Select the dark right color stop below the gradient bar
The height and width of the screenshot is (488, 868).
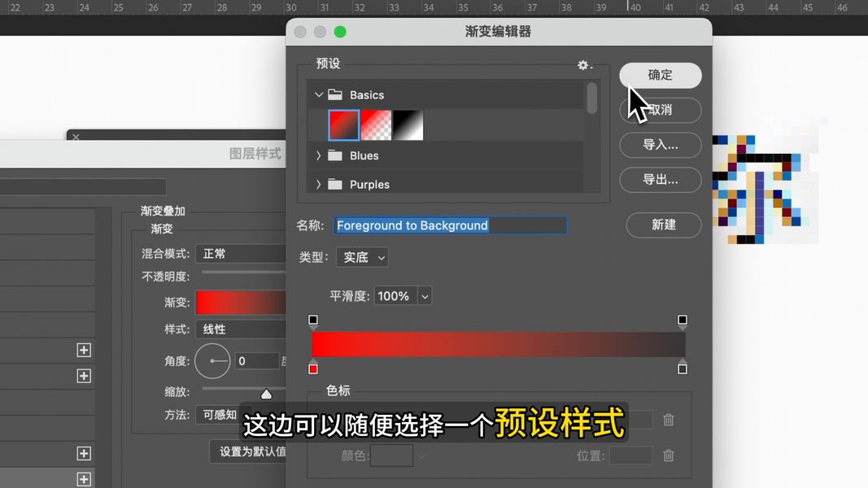(x=683, y=368)
